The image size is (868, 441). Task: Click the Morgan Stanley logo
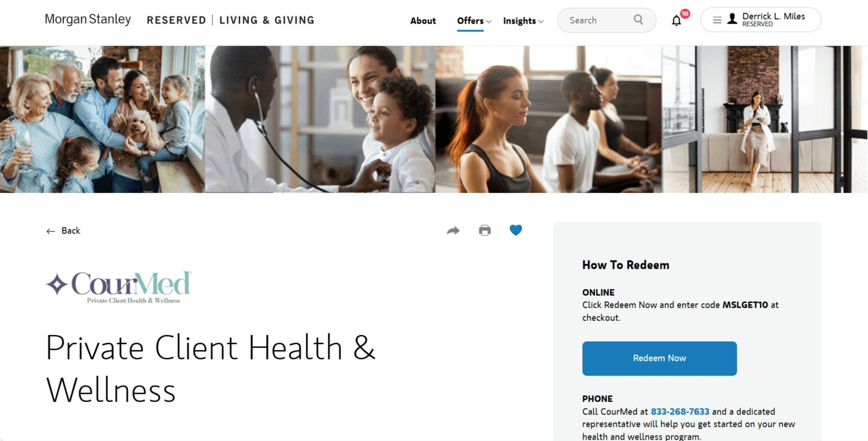(x=88, y=19)
